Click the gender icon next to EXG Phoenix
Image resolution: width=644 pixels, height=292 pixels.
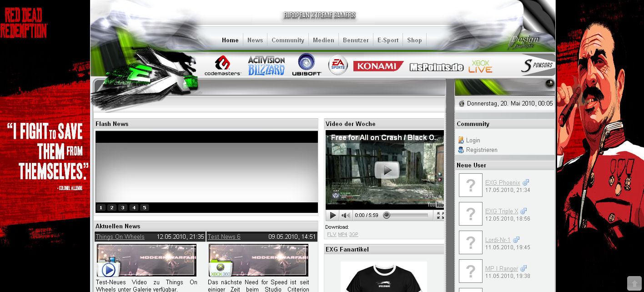[x=526, y=182]
